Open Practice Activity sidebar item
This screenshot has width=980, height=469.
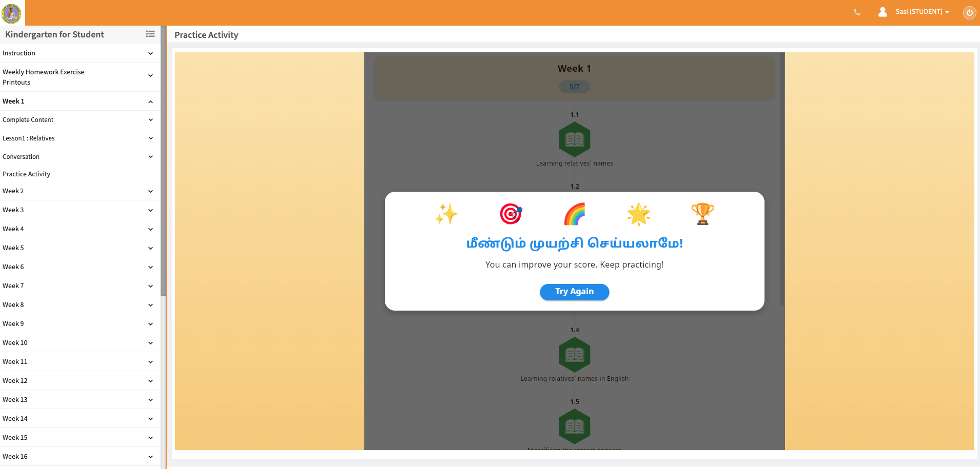[27, 174]
